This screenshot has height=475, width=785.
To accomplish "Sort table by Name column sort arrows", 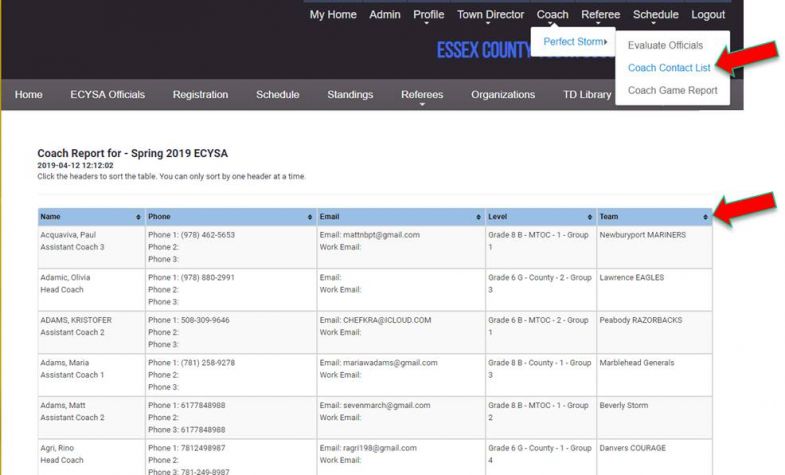I will [x=138, y=217].
